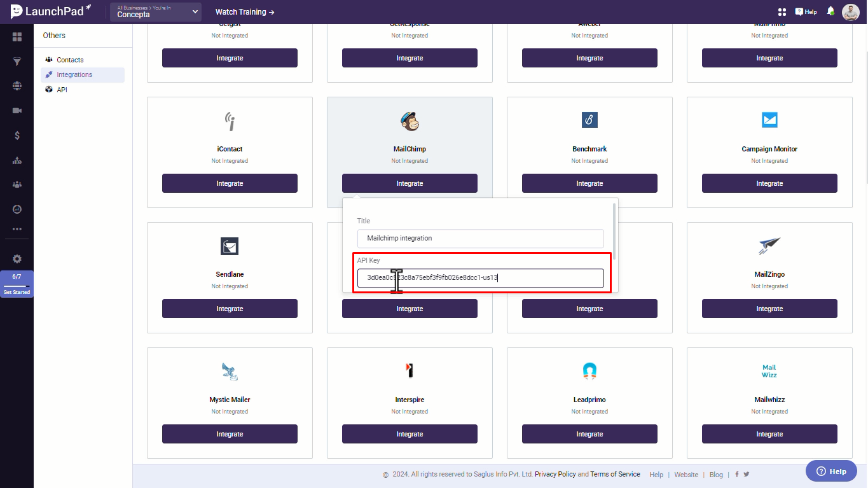The image size is (868, 488).
Task: Click the Watch Training link
Action: [x=245, y=12]
